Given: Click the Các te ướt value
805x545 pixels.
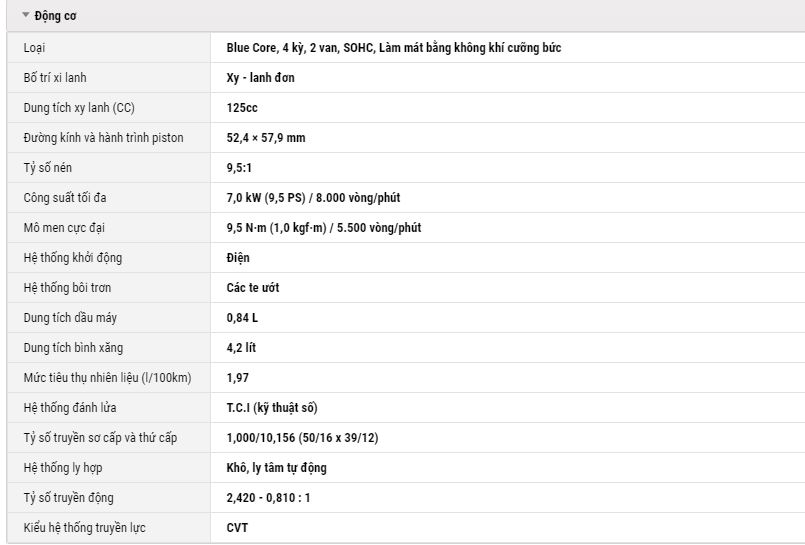Looking at the screenshot, I should [253, 287].
